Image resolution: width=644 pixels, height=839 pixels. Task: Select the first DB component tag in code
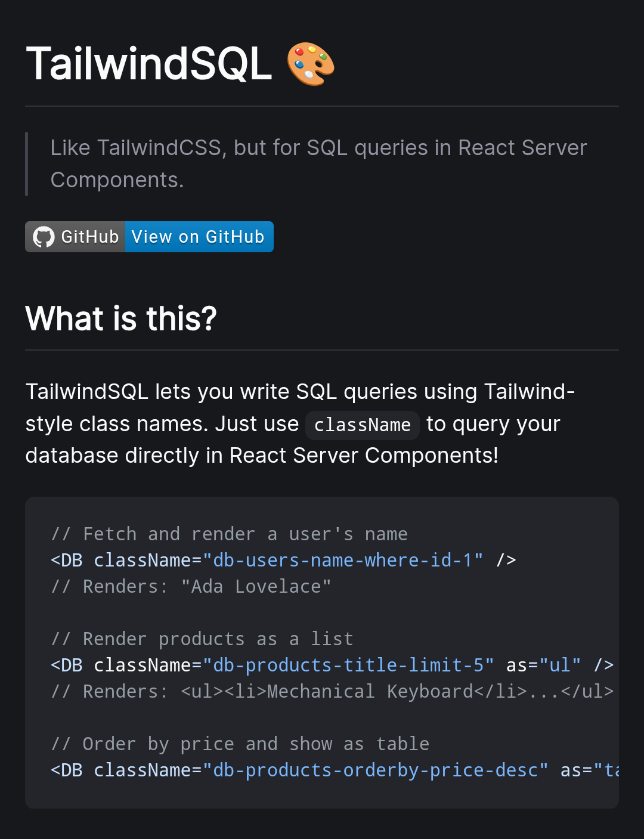point(67,560)
